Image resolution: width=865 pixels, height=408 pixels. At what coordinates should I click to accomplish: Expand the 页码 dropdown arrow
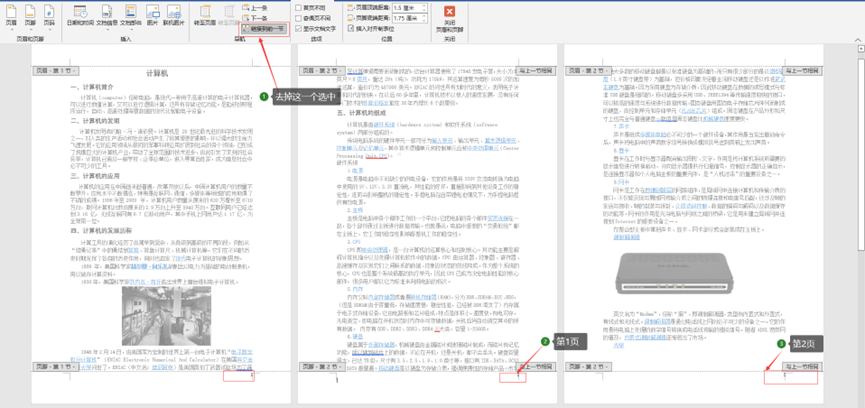click(49, 29)
